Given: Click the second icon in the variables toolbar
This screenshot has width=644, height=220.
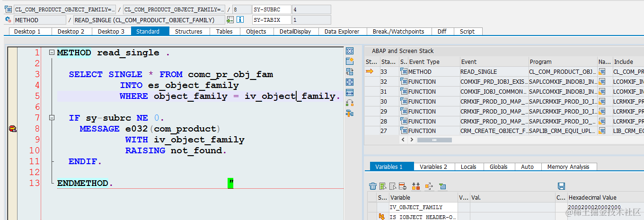Looking at the screenshot, I should (x=382, y=186).
